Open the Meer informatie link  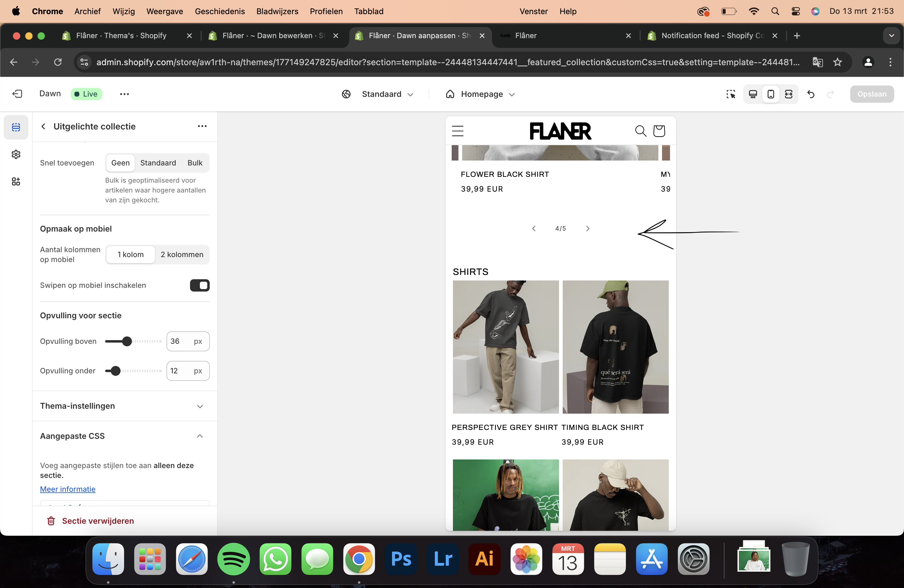[x=68, y=489]
